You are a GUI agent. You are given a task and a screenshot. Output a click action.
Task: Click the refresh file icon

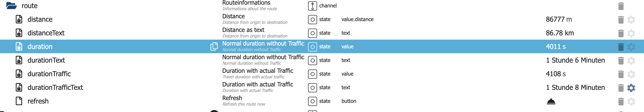pyautogui.click(x=19, y=101)
